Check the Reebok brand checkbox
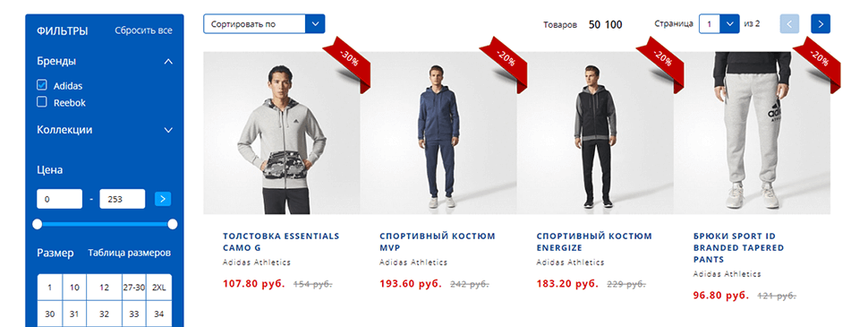 tap(41, 102)
